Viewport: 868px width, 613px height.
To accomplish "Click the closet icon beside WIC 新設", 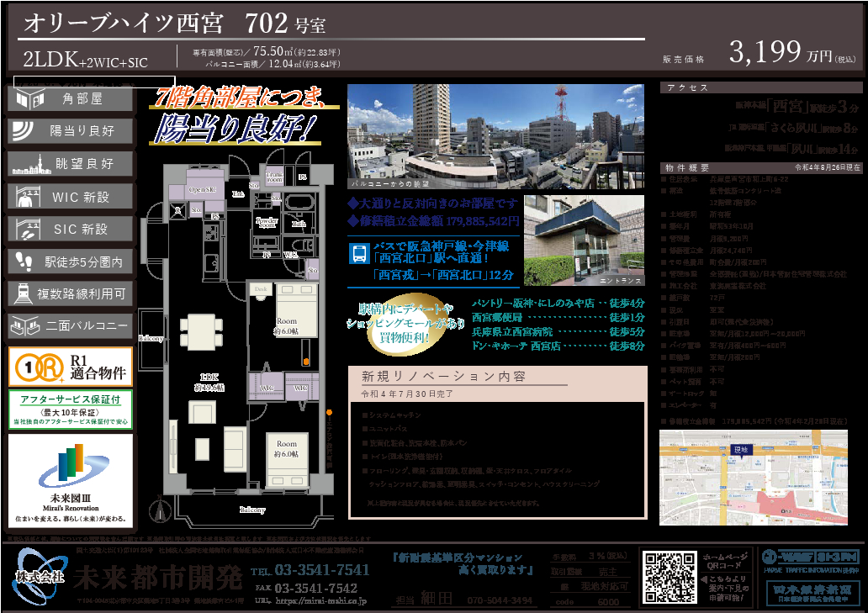I will (27, 197).
